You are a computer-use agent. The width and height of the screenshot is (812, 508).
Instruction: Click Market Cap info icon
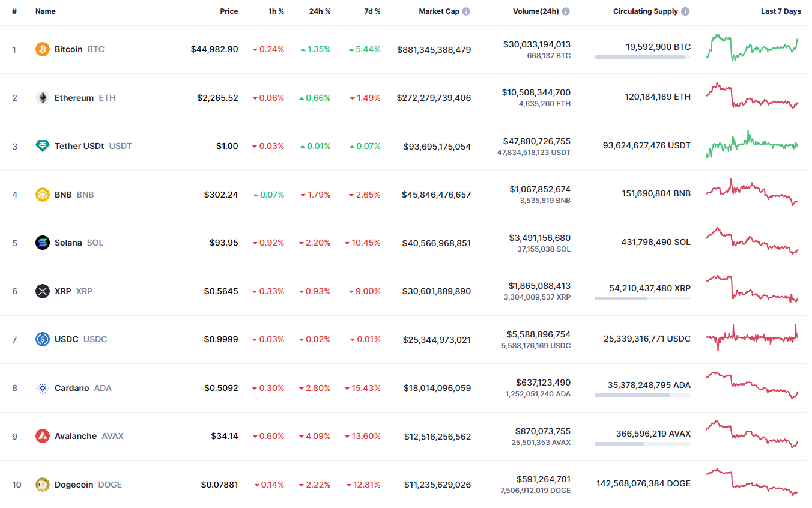point(467,11)
